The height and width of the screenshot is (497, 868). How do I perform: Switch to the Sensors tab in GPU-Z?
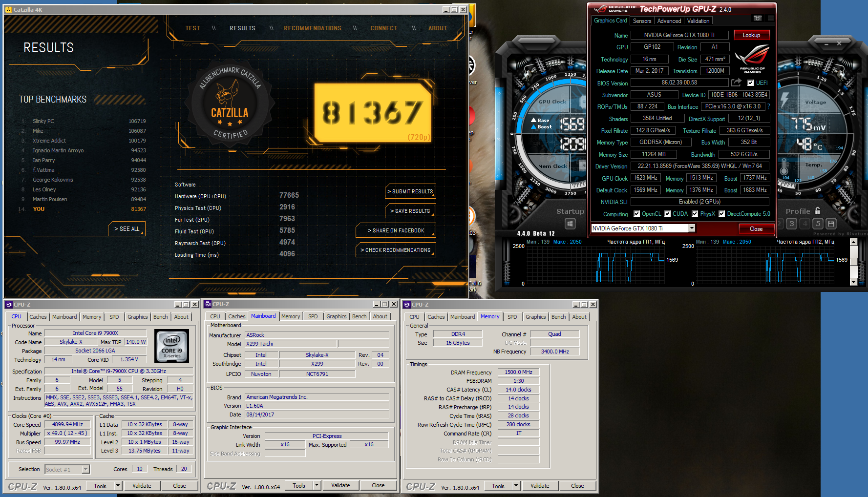(642, 21)
